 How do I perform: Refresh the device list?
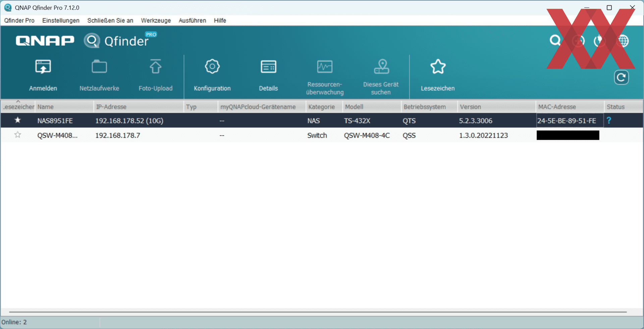(621, 77)
